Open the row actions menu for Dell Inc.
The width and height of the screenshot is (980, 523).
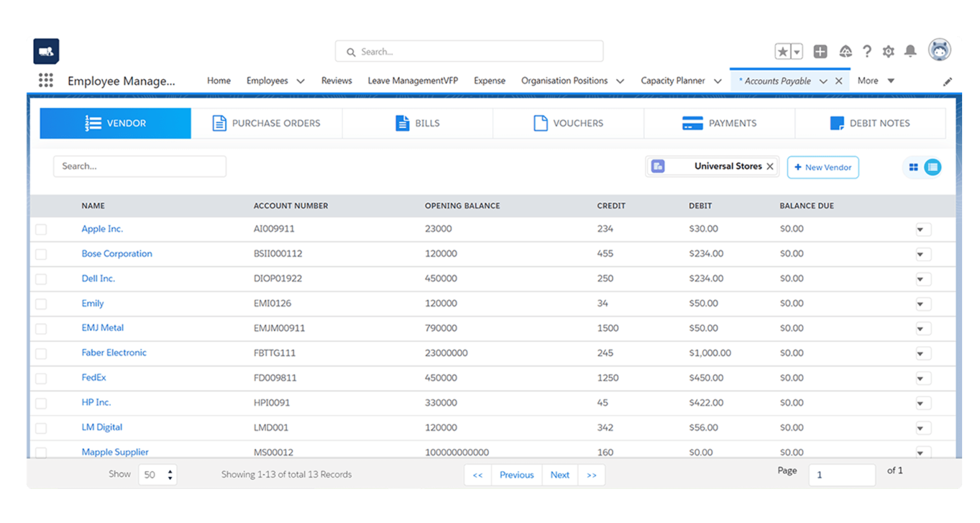[x=923, y=278]
